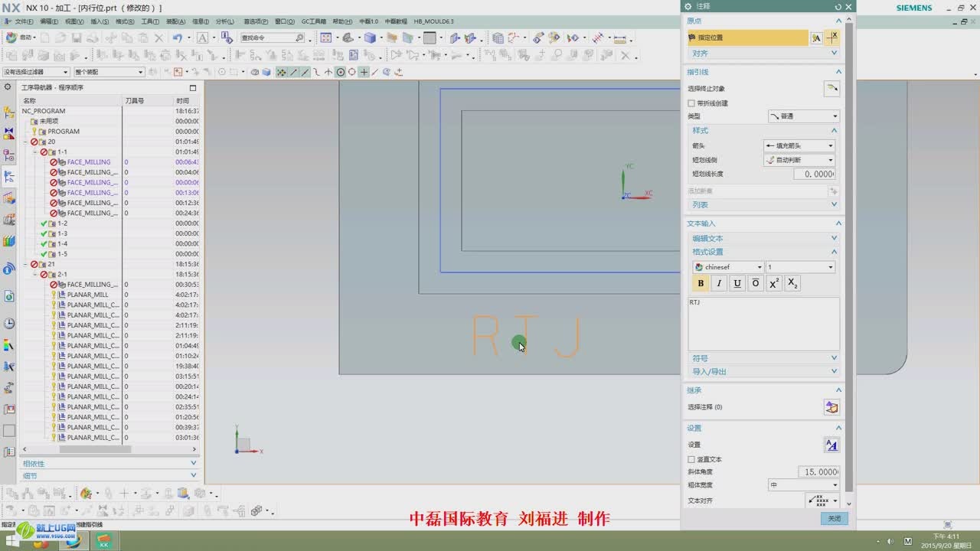Click the origin tool icon beside 指定位置
The height and width of the screenshot is (551, 980).
pyautogui.click(x=816, y=37)
